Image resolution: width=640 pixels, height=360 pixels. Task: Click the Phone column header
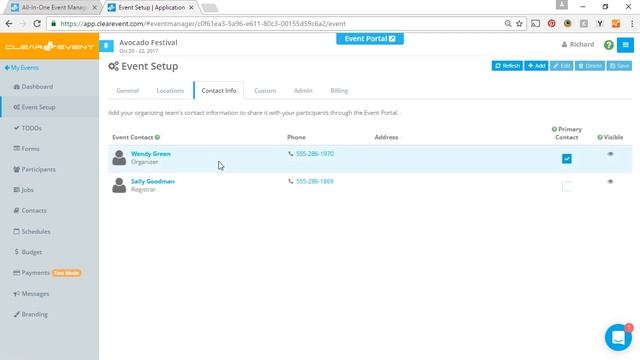coord(296,137)
